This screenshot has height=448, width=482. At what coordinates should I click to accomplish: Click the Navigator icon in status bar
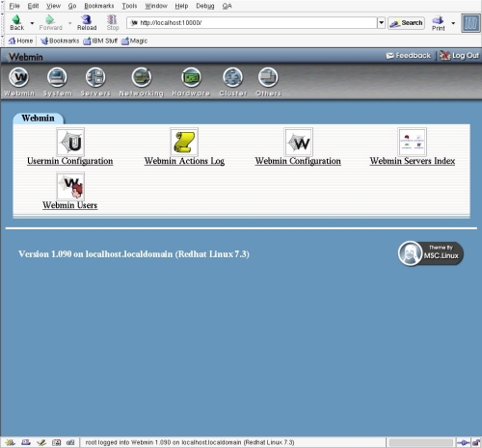10,442
